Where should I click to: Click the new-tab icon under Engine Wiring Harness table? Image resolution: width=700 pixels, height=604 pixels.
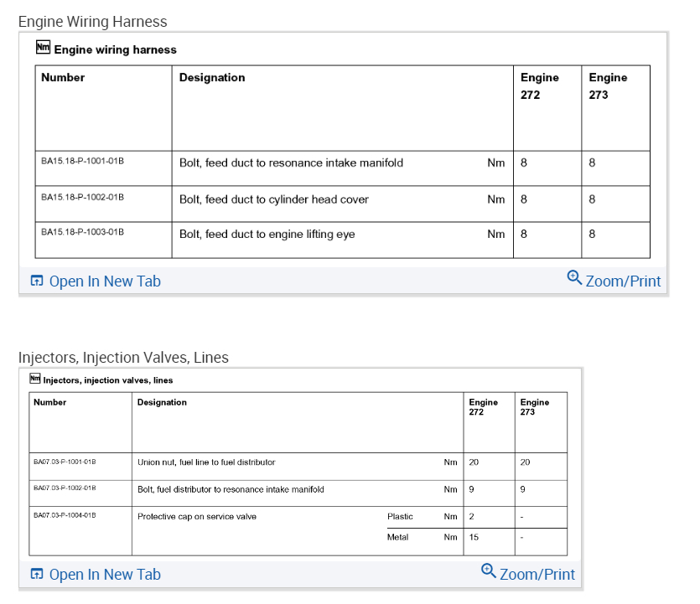[x=37, y=281]
